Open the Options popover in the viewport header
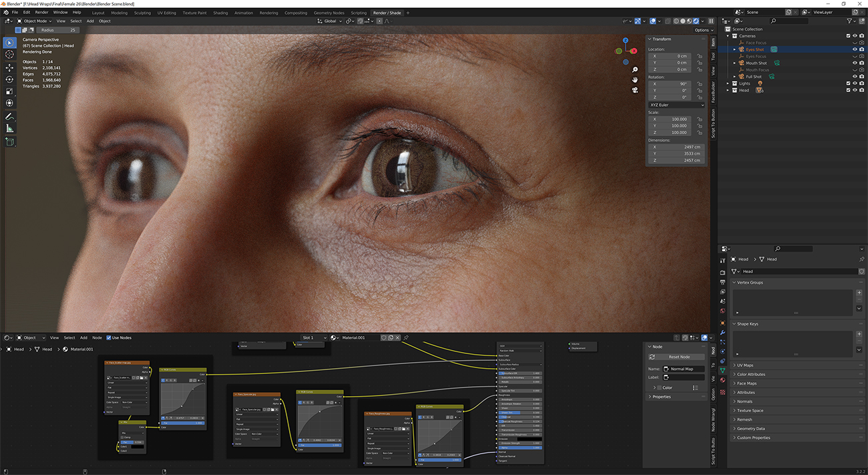 (703, 29)
